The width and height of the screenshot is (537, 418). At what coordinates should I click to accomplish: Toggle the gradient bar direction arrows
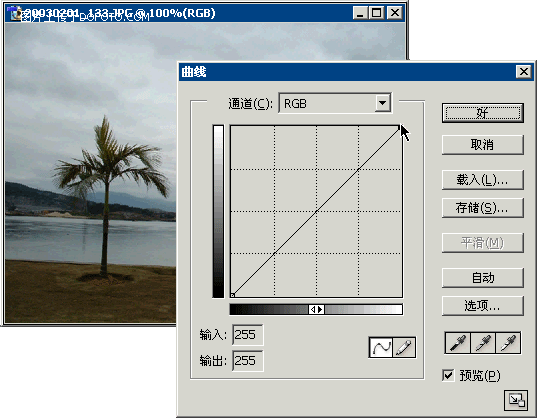coord(316,309)
